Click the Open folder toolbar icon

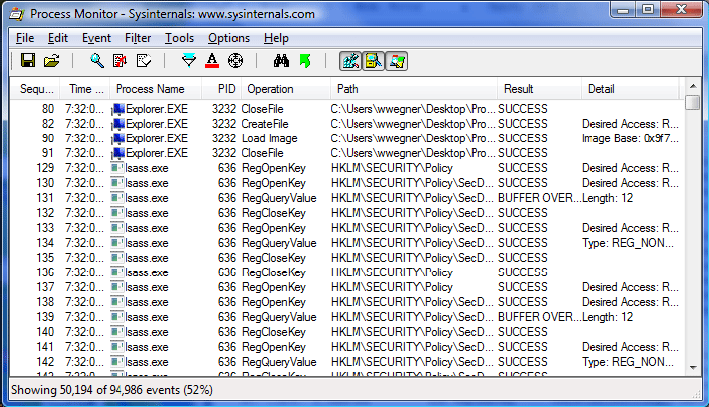(52, 60)
